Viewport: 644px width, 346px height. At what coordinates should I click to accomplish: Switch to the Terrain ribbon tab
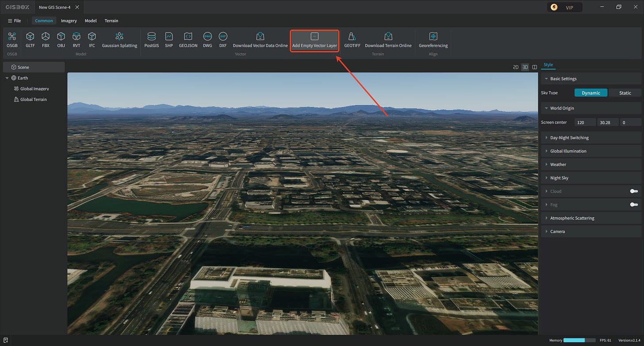click(x=111, y=21)
